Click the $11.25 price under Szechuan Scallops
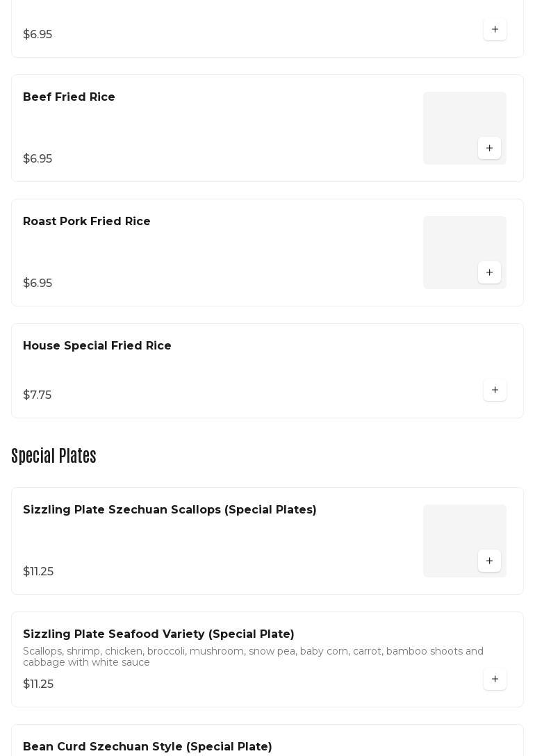 [x=38, y=572]
